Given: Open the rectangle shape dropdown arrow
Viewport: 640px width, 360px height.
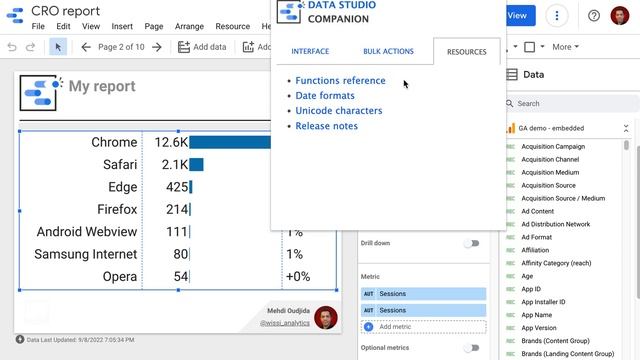Looking at the screenshot, I should (542, 47).
